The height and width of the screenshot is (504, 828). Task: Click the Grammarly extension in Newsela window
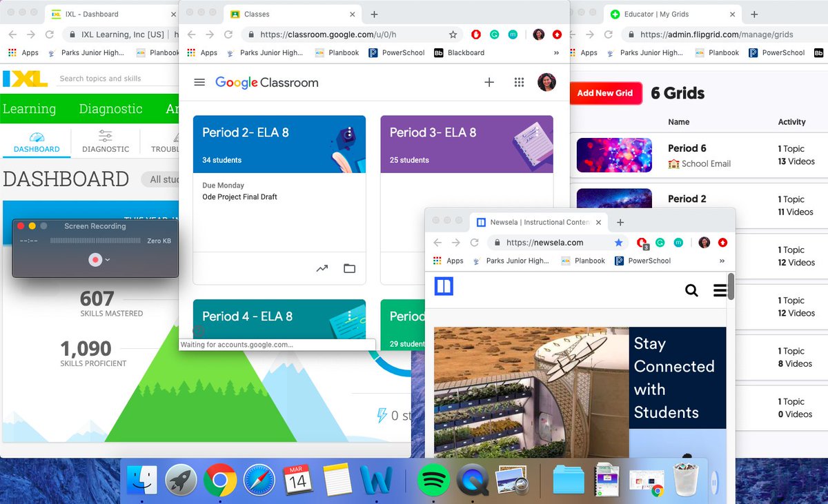point(660,243)
